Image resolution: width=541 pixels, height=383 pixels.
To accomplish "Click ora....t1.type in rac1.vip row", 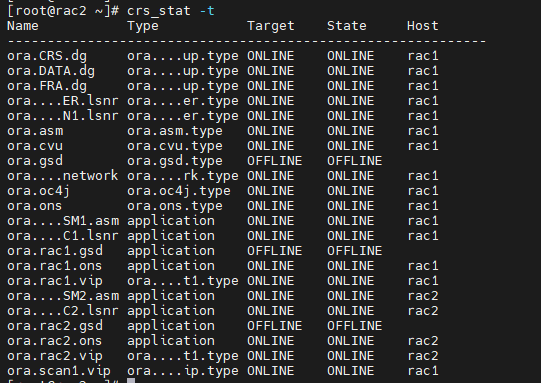I will click(x=183, y=281).
